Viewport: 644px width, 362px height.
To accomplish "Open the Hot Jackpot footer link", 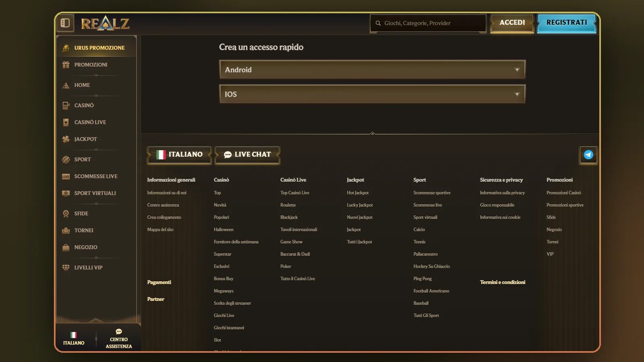I will [358, 193].
